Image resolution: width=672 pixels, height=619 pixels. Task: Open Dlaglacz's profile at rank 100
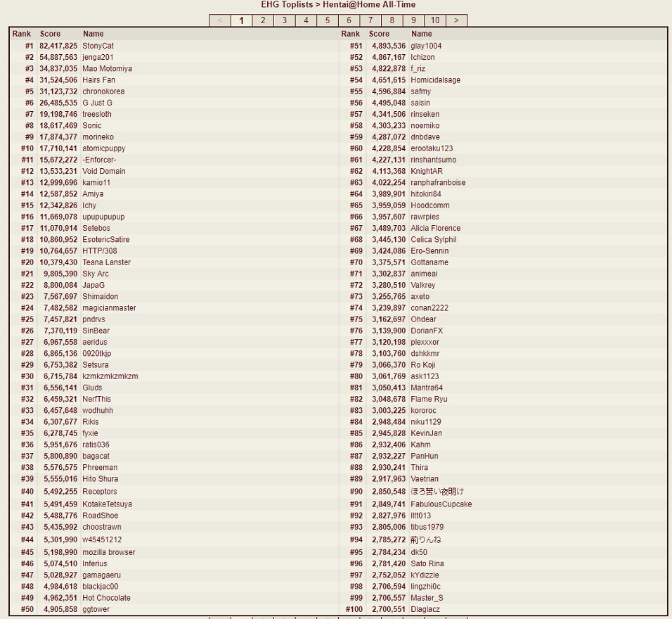click(x=425, y=609)
